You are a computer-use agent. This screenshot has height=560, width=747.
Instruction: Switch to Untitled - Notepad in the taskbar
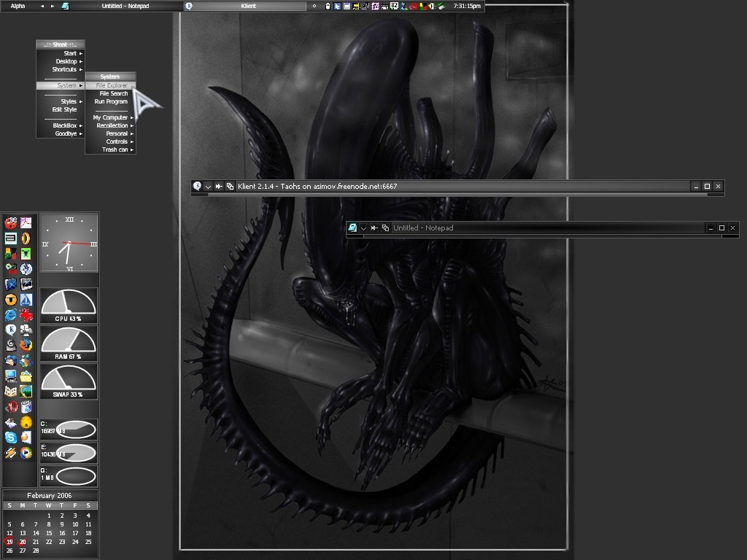click(x=120, y=6)
